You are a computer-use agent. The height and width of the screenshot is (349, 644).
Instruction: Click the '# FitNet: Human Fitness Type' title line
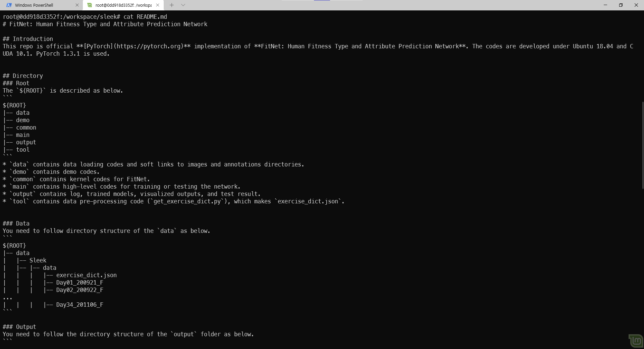pyautogui.click(x=105, y=24)
